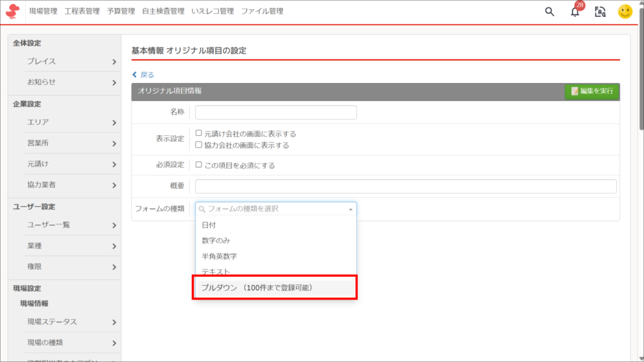Click the green 編集を実行 button
The image size is (644, 362).
pos(591,91)
